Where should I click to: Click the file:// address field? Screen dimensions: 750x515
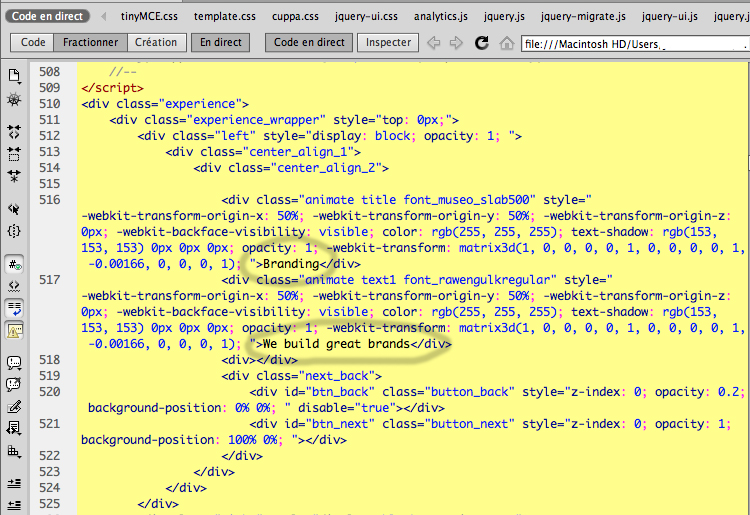pos(634,44)
